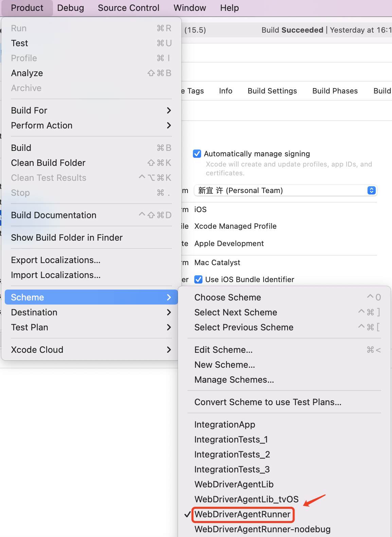Choose Analyze from the Product menu
Viewport: 392px width, 537px height.
pyautogui.click(x=91, y=73)
